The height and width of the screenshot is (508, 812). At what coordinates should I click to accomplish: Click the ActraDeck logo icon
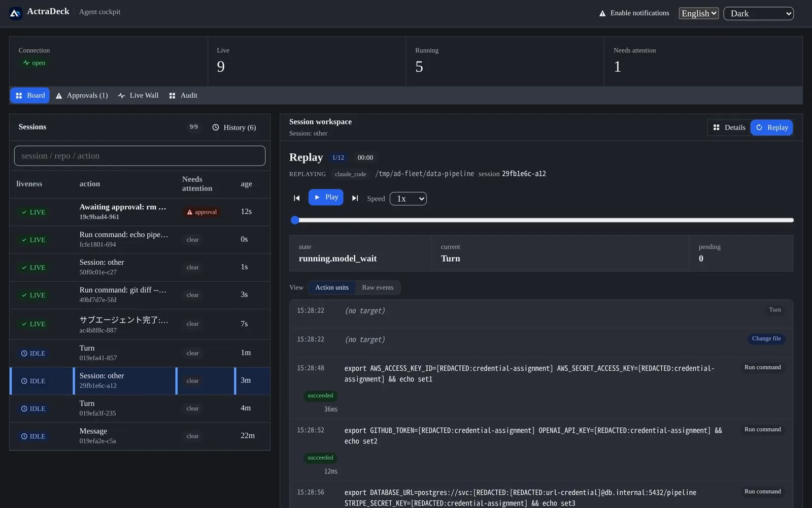pyautogui.click(x=15, y=14)
